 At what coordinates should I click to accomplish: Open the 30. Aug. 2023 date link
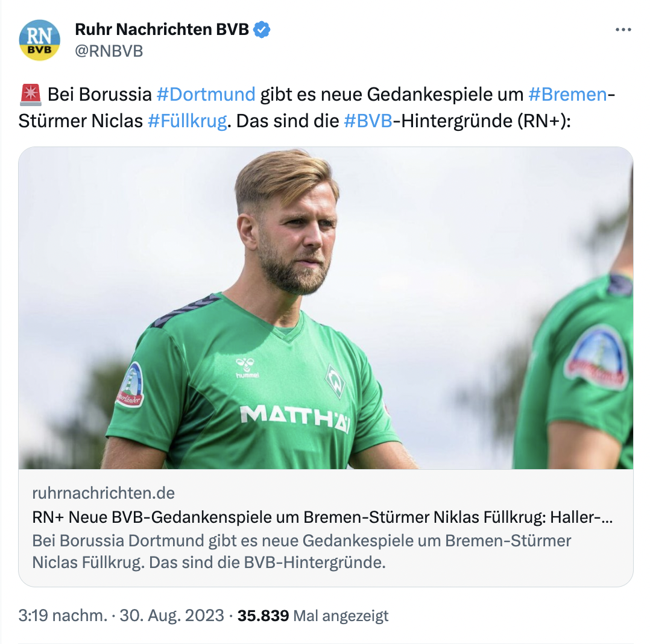pyautogui.click(x=172, y=616)
